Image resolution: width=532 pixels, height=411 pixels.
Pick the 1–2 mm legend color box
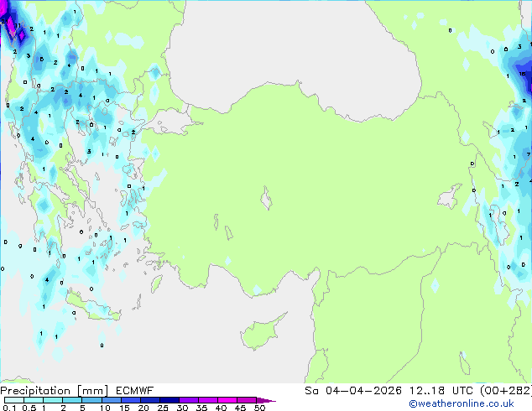coord(53,400)
